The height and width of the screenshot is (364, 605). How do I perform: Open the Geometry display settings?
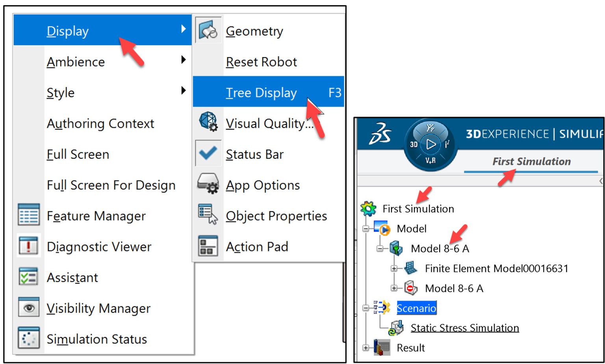tap(254, 31)
